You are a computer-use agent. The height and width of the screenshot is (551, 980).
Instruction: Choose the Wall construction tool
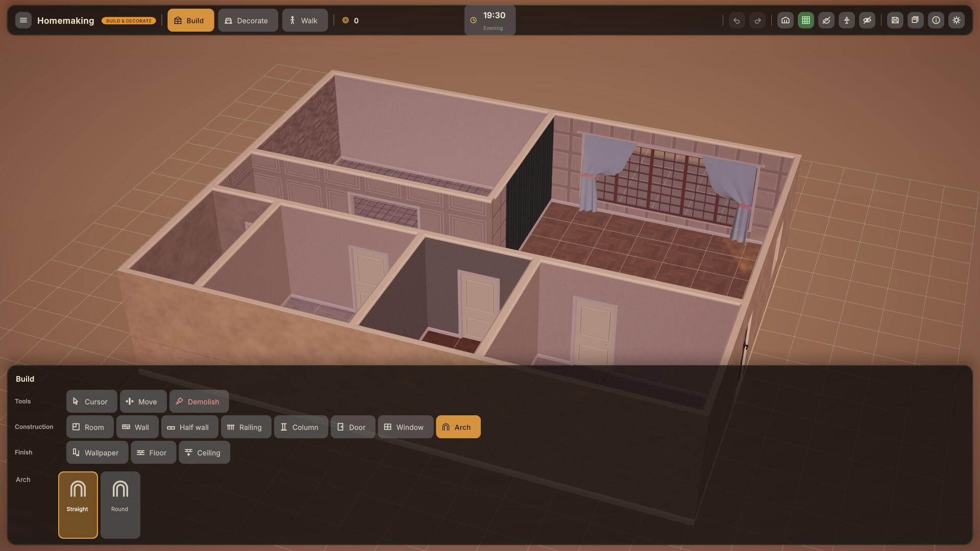point(137,427)
